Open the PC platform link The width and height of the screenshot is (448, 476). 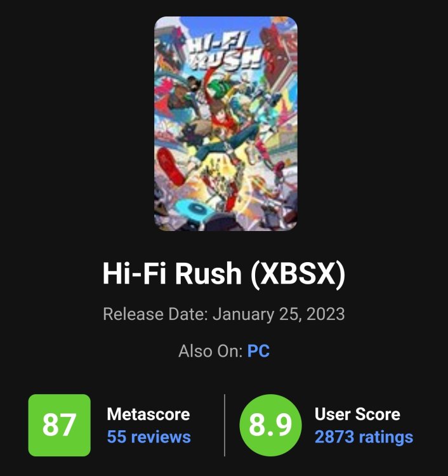pyautogui.click(x=258, y=351)
